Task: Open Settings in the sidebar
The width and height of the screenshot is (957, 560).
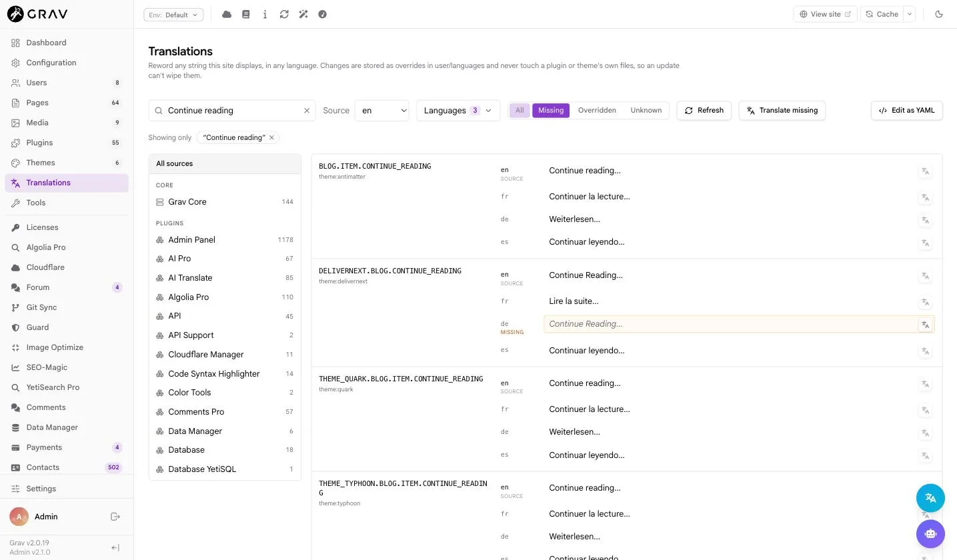Action: 67,489
